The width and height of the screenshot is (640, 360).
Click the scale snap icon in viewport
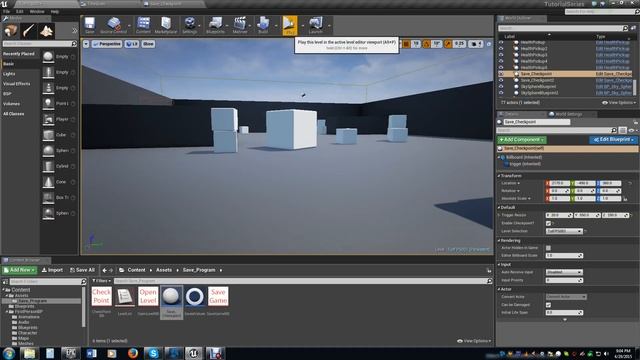(x=448, y=44)
